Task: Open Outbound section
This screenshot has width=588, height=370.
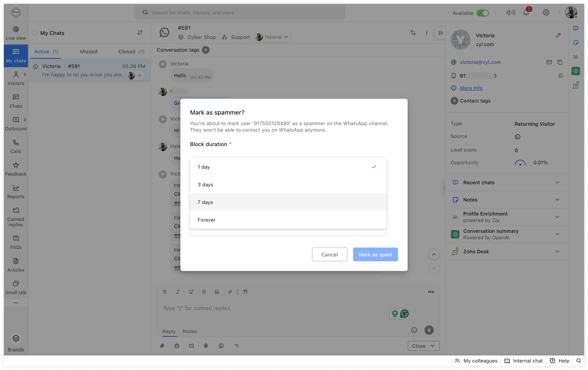Action: (16, 124)
